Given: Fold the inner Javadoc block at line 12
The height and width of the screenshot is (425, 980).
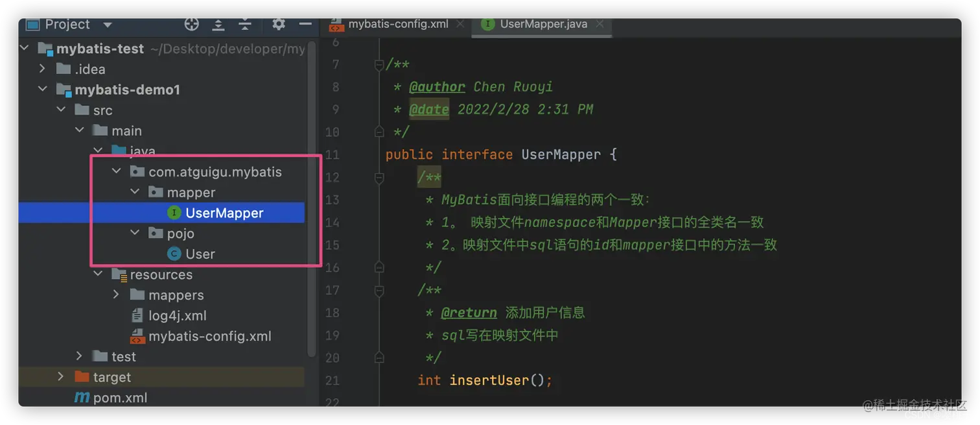Looking at the screenshot, I should tap(379, 177).
